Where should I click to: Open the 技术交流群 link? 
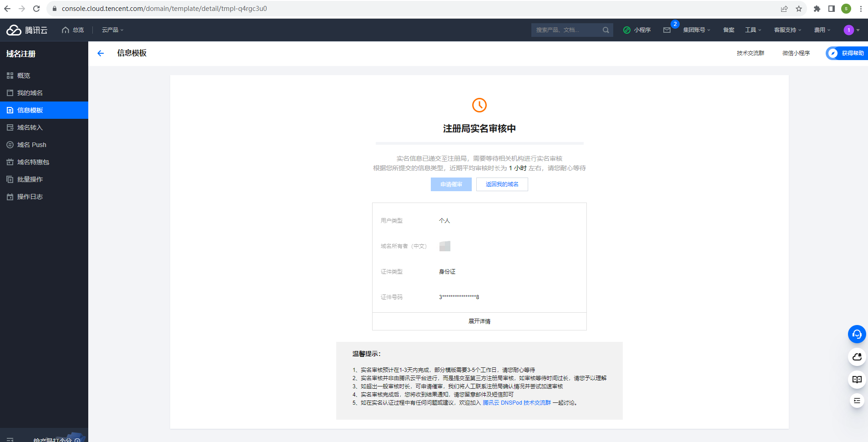[x=751, y=53]
